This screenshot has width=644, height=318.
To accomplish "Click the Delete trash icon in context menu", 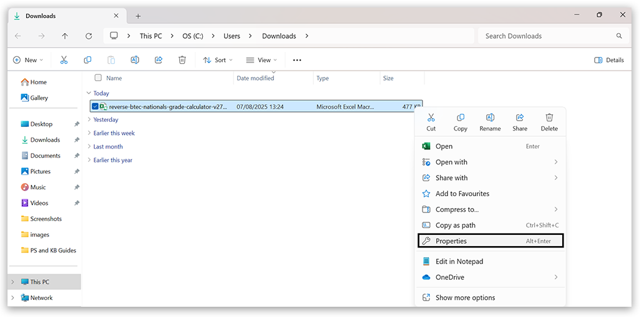I will 549,118.
